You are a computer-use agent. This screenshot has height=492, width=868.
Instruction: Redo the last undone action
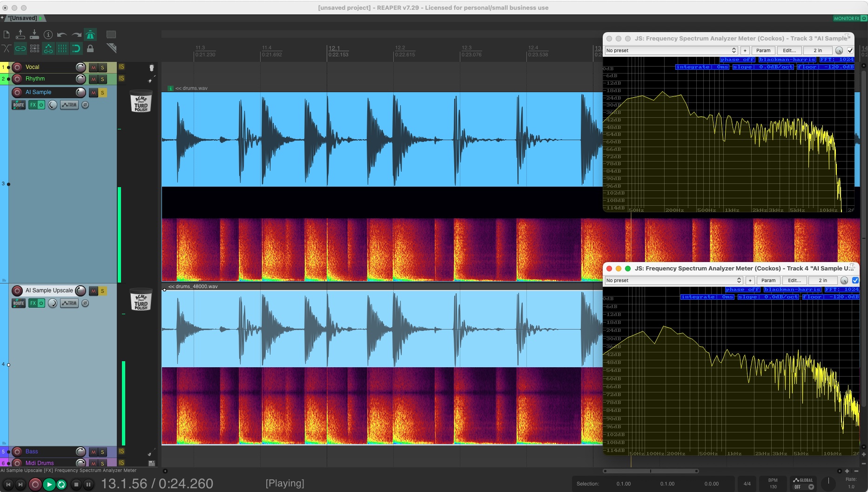(76, 34)
